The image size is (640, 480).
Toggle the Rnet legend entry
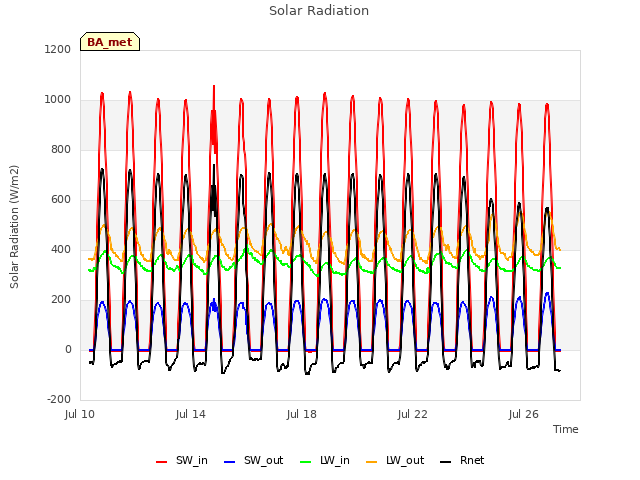(x=462, y=461)
